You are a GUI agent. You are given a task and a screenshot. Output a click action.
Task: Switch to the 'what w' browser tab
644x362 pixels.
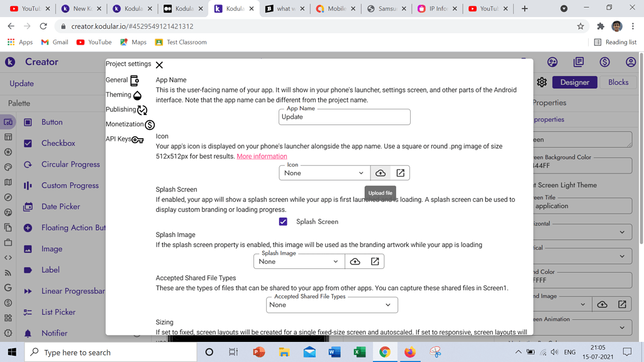[x=285, y=9]
